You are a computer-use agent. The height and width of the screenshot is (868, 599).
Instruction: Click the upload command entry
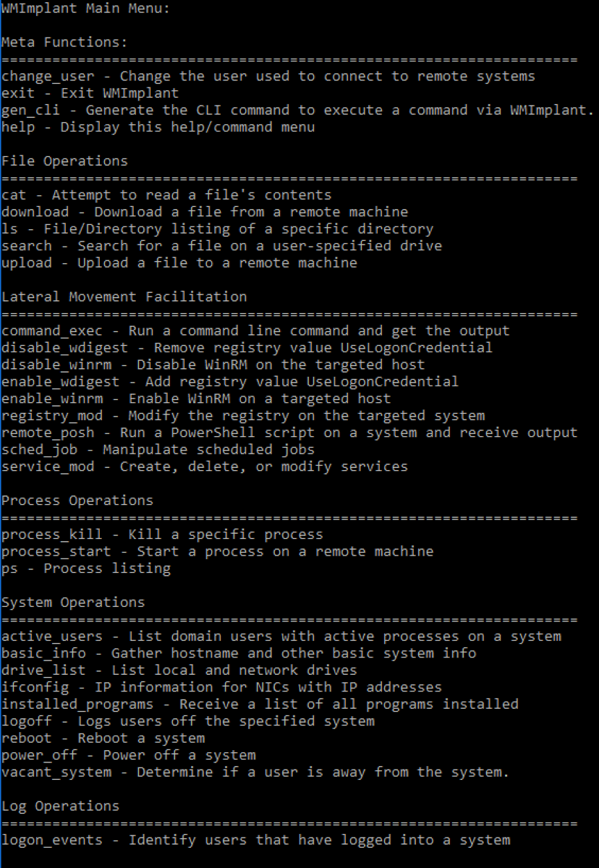coord(179,263)
